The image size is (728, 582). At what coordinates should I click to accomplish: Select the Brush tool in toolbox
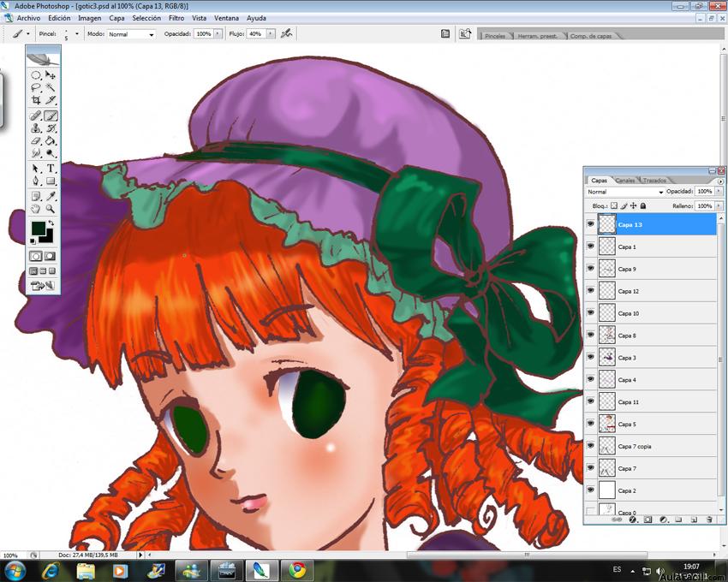point(51,116)
